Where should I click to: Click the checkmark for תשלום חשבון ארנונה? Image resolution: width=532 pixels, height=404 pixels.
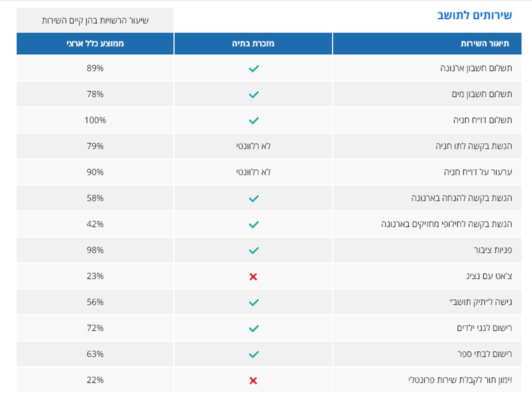[x=253, y=68]
